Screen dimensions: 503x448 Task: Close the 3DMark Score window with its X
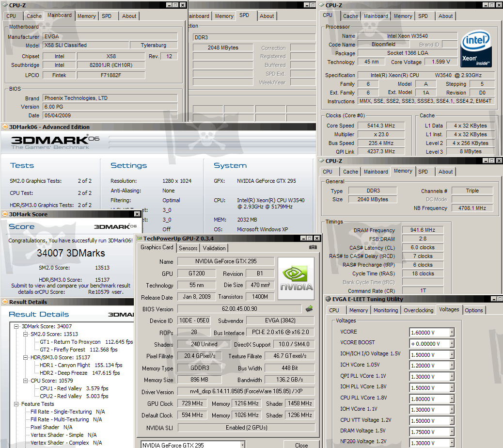click(137, 214)
